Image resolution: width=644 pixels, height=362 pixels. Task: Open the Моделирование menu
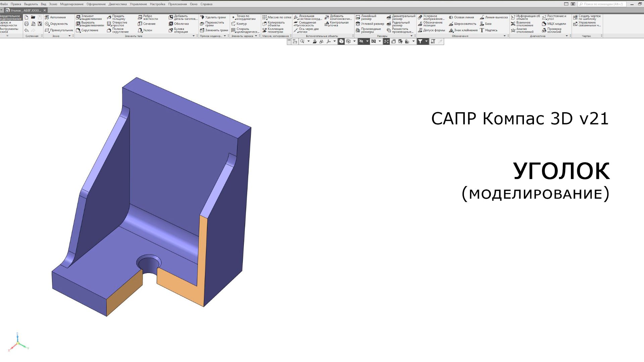click(72, 4)
